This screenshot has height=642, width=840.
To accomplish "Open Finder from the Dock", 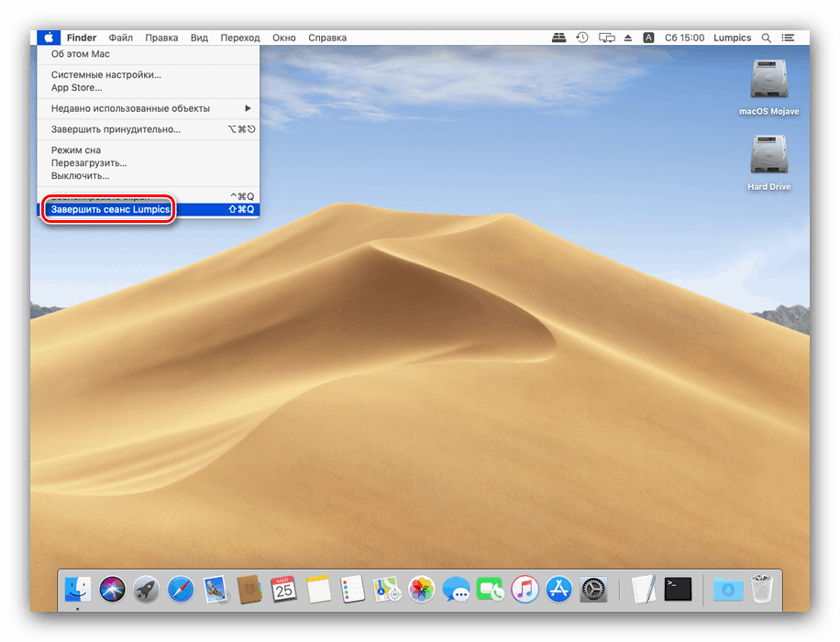I will (x=78, y=590).
